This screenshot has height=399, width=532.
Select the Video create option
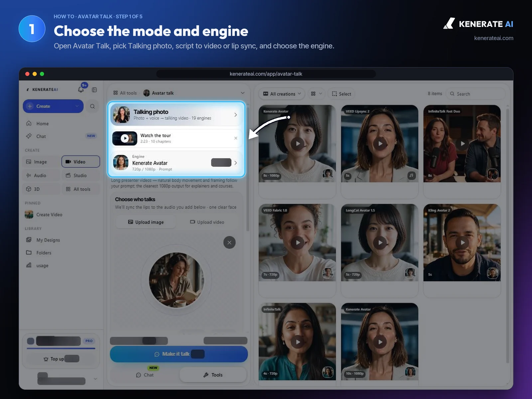(x=80, y=162)
